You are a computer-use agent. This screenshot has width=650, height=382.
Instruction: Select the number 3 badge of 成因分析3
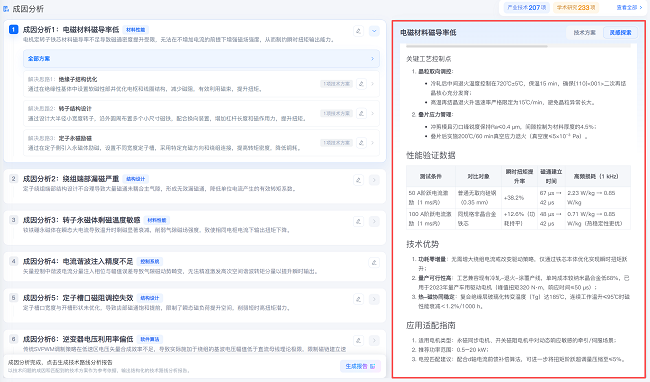coord(14,220)
